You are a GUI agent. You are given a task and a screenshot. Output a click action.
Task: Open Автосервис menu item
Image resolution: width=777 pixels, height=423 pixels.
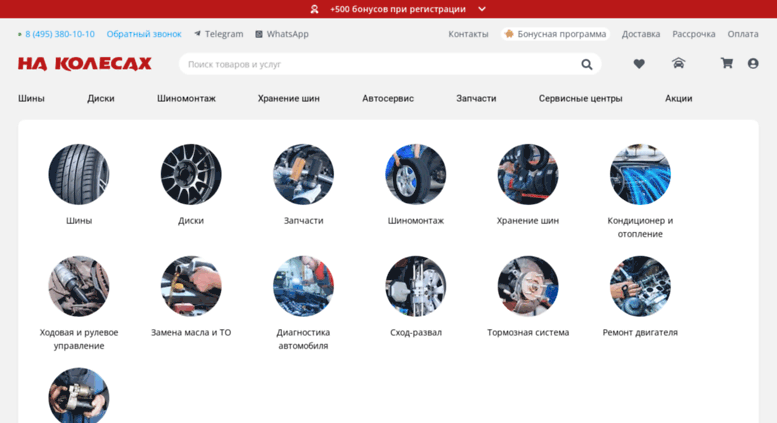388,98
